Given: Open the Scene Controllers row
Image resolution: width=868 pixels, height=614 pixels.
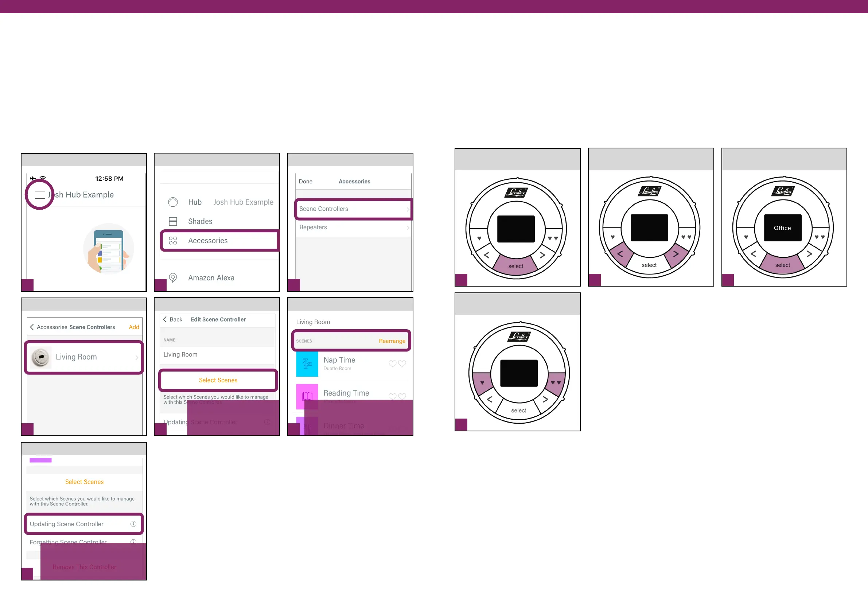Looking at the screenshot, I should (353, 209).
